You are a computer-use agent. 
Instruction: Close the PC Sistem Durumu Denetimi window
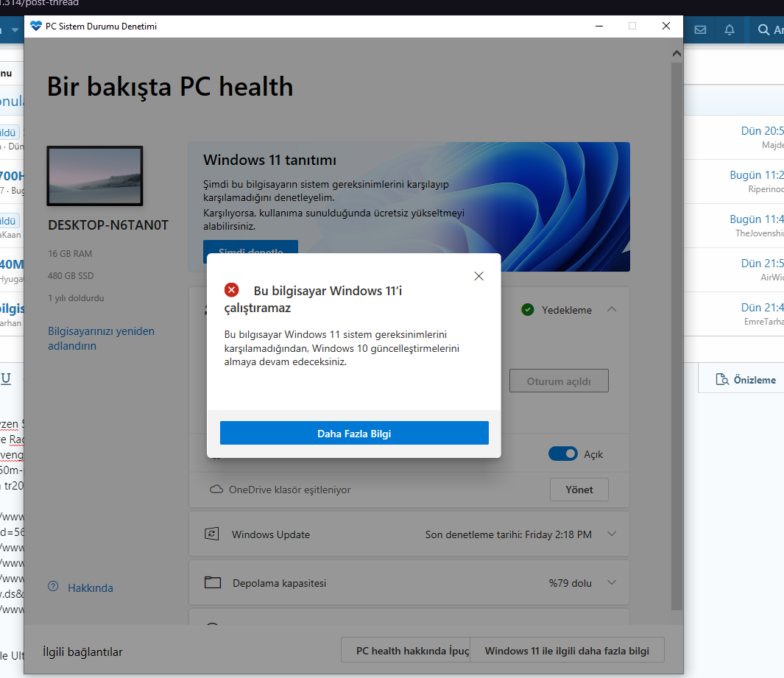(x=666, y=26)
